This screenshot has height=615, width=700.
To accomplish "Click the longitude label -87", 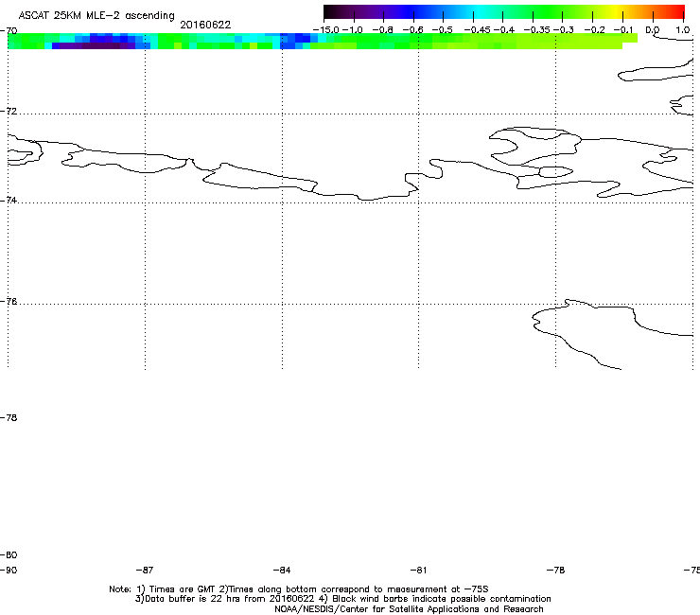I will tap(144, 570).
